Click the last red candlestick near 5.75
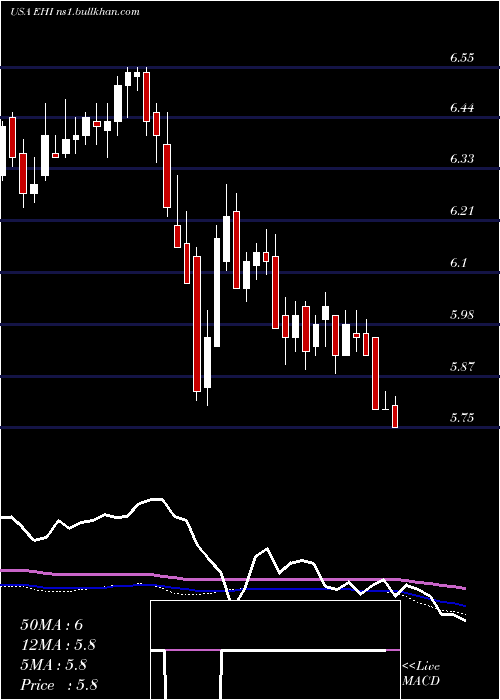500x700 pixels. [395, 417]
